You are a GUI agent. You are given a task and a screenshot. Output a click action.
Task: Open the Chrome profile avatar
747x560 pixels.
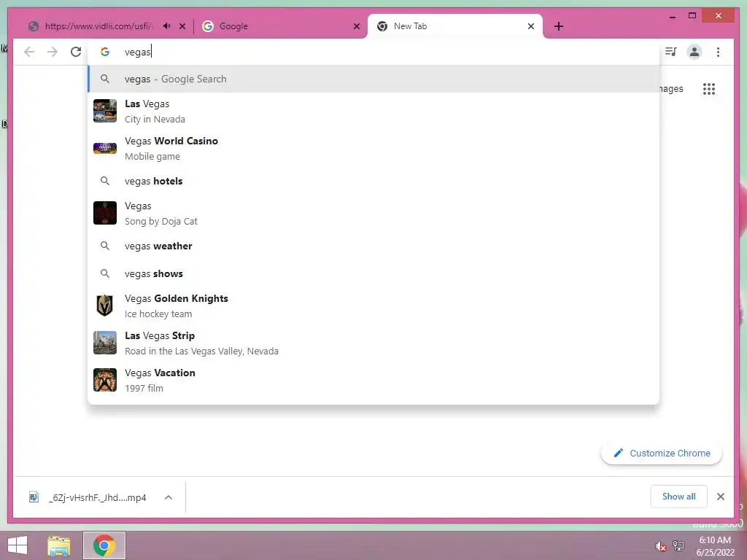694,52
